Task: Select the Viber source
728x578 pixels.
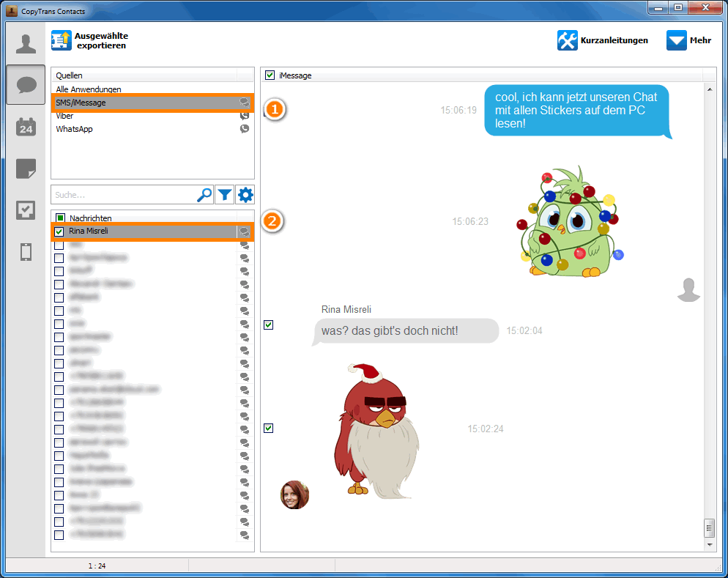Action: 152,116
